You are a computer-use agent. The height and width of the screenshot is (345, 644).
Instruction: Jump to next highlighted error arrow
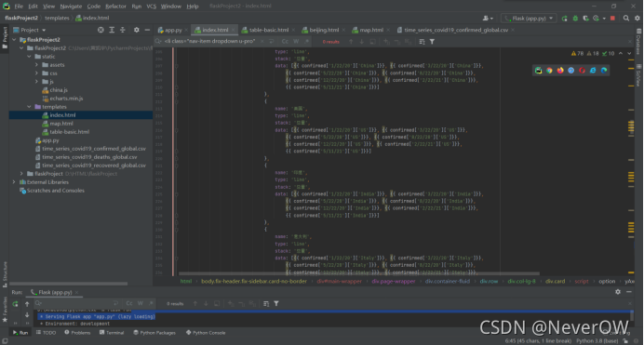629,54
